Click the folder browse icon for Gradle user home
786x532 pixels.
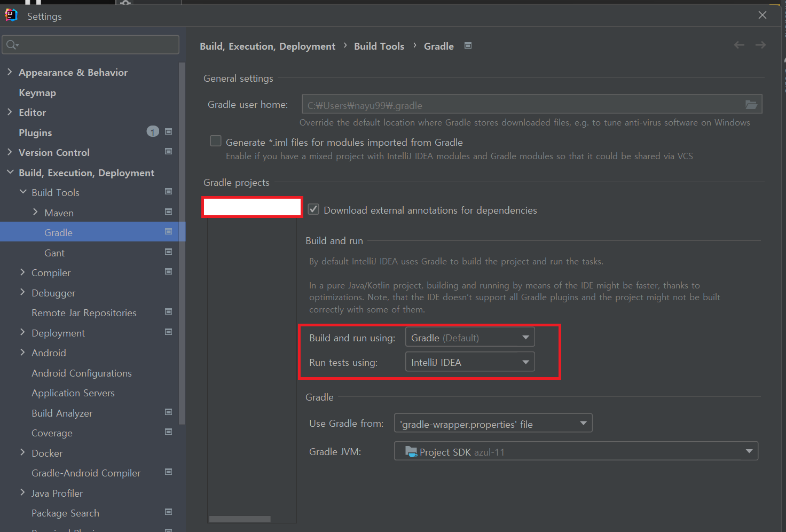pos(751,105)
